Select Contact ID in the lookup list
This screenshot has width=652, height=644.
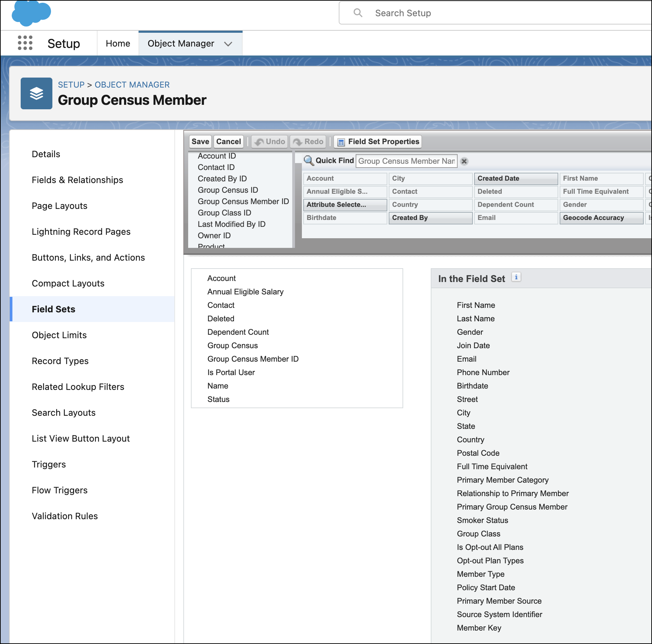(216, 167)
